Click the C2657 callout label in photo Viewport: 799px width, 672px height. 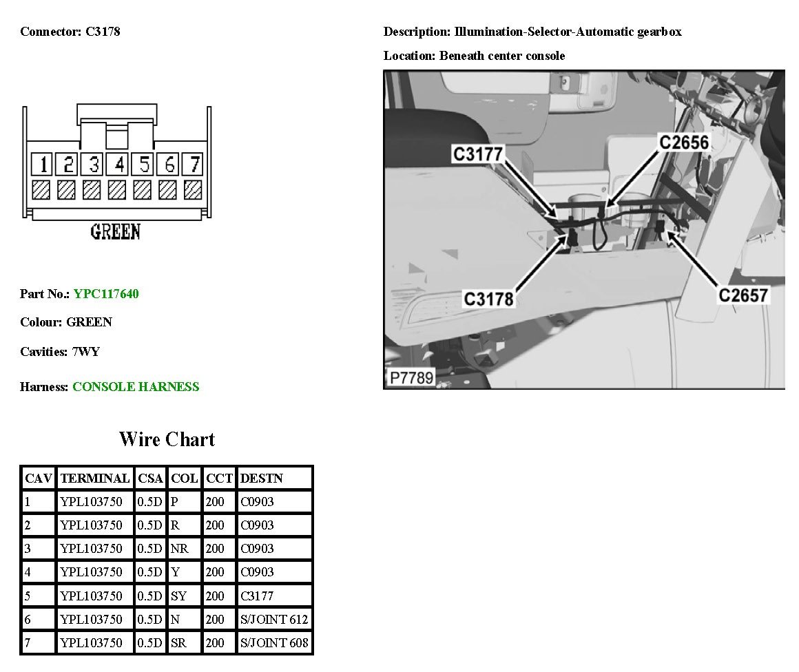(x=743, y=295)
